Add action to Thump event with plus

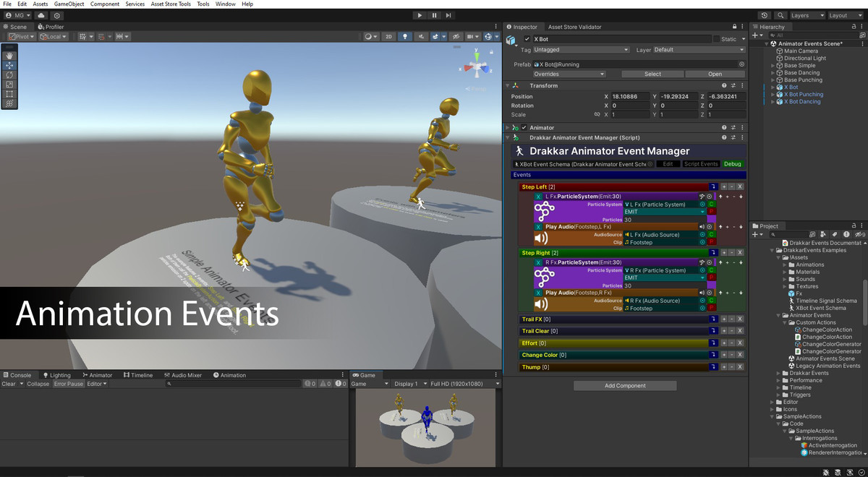click(x=724, y=367)
